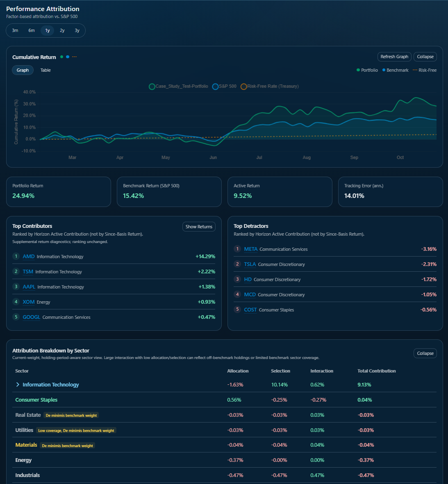Click the green Portfolio legend dot
Image resolution: width=448 pixels, height=484 pixels.
click(x=358, y=70)
